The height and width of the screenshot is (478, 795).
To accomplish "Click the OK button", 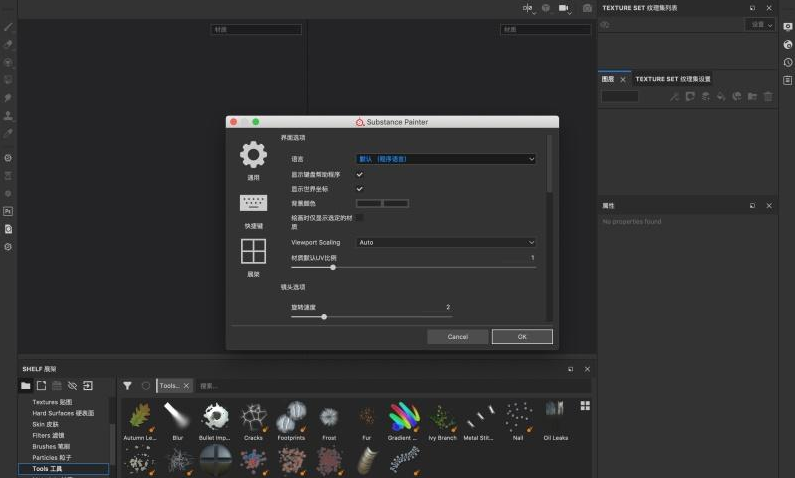I will 522,337.
